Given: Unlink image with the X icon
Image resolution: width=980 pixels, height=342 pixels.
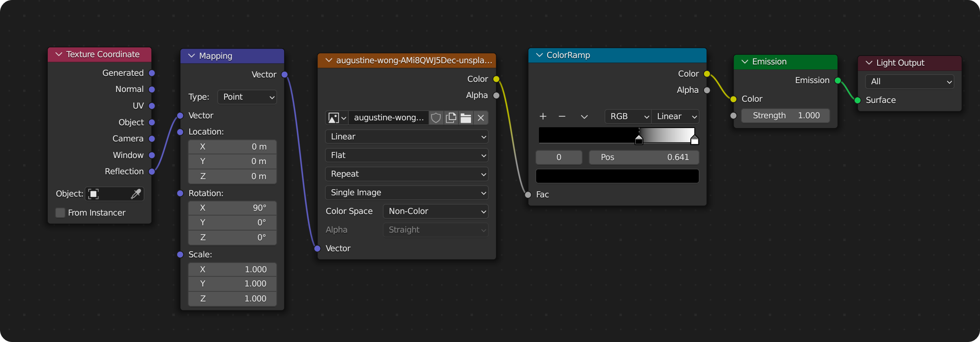Looking at the screenshot, I should point(481,118).
